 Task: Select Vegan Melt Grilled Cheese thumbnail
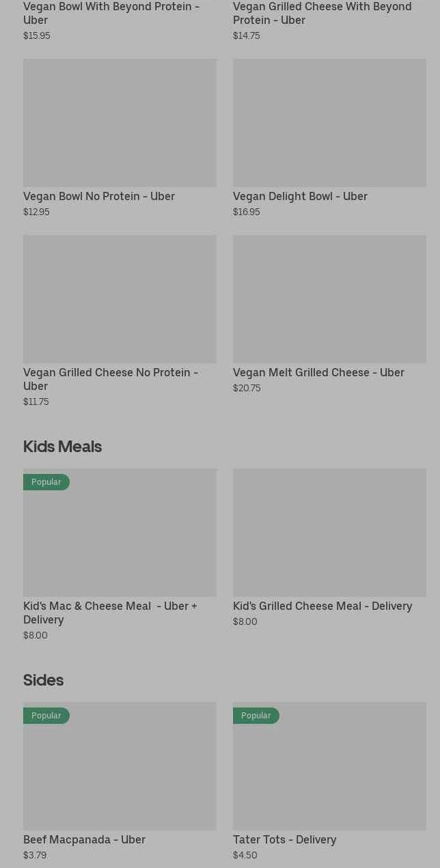tap(329, 299)
